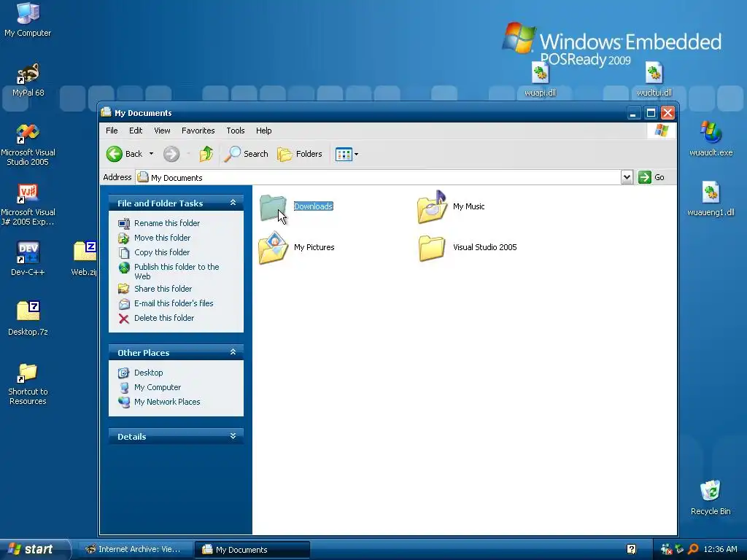Open Search in the toolbar
This screenshot has width=747, height=560.
tap(246, 154)
